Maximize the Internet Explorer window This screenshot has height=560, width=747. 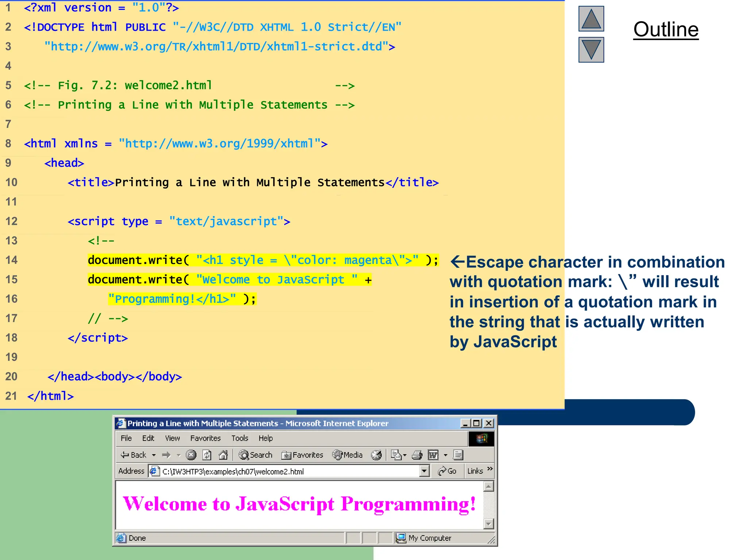(x=476, y=423)
